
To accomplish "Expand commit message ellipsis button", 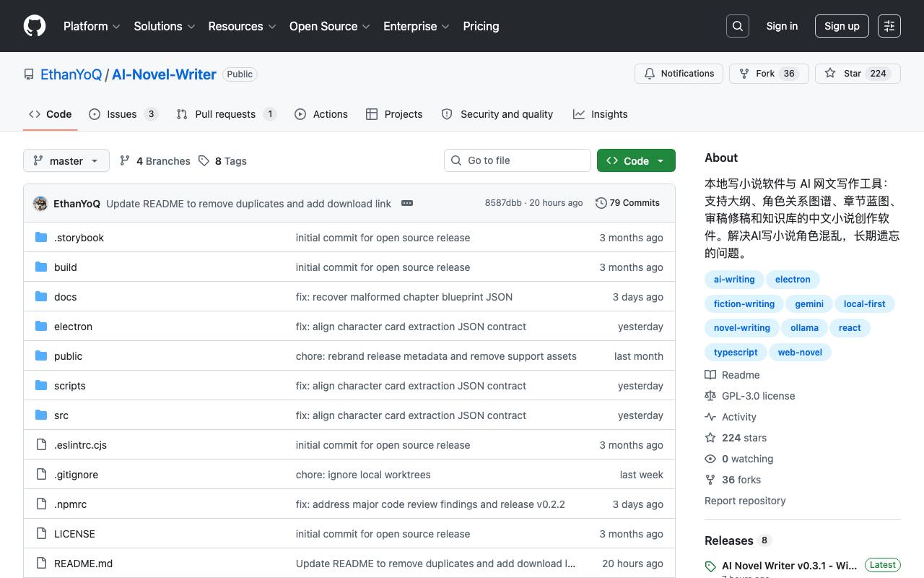I will click(407, 203).
